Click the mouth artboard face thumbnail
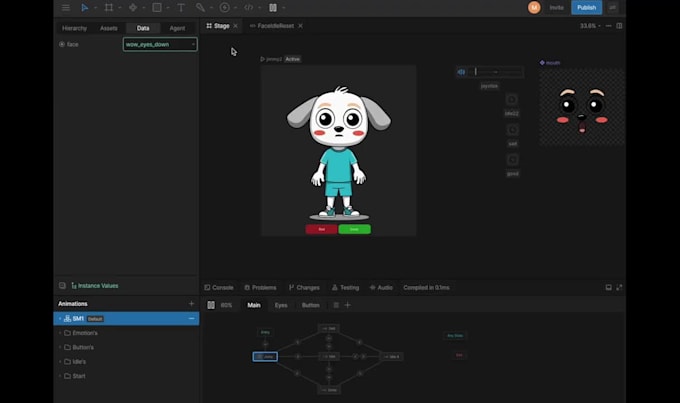 point(582,107)
